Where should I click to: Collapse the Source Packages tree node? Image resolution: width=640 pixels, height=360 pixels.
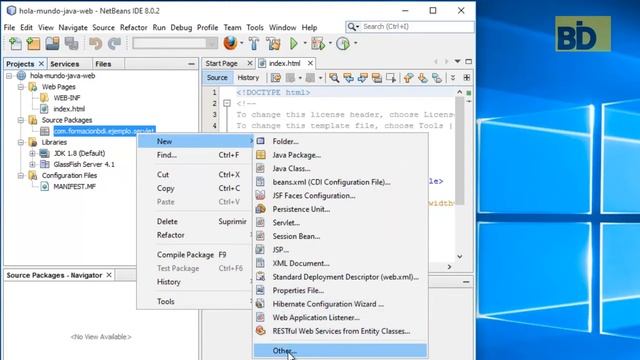(21, 120)
